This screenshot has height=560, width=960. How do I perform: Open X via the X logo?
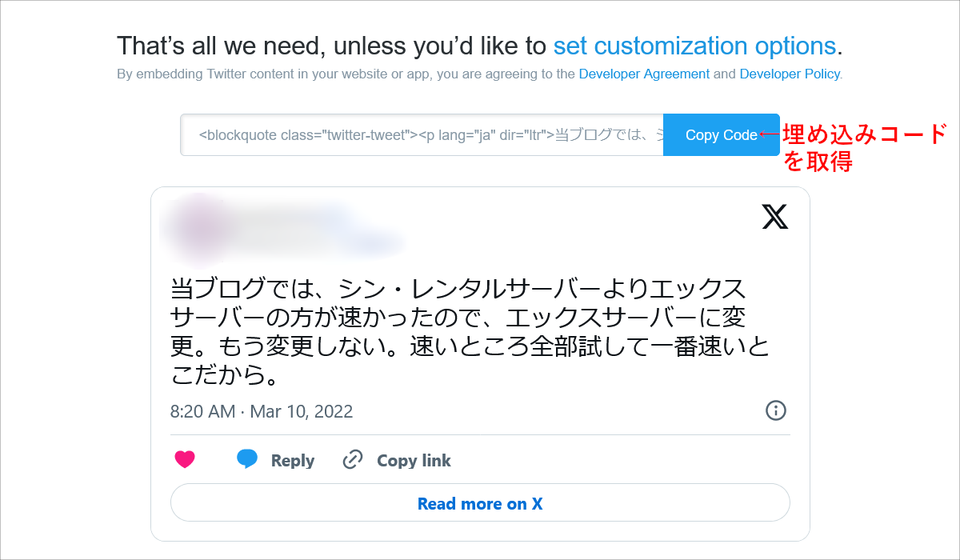[x=773, y=216]
